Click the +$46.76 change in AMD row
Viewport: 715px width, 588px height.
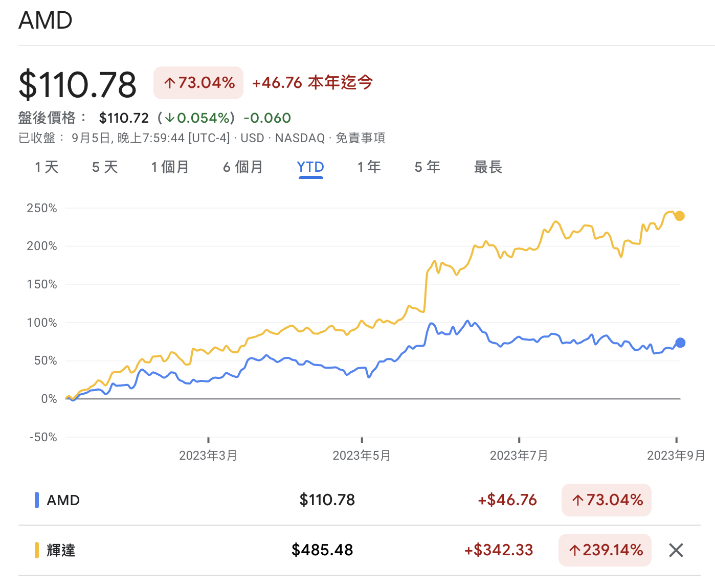click(x=507, y=500)
